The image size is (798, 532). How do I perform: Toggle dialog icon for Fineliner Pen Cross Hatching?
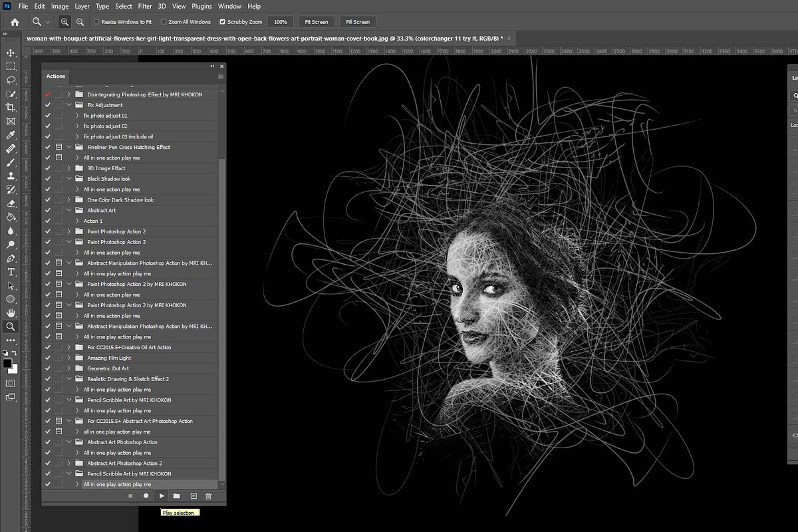(x=59, y=147)
